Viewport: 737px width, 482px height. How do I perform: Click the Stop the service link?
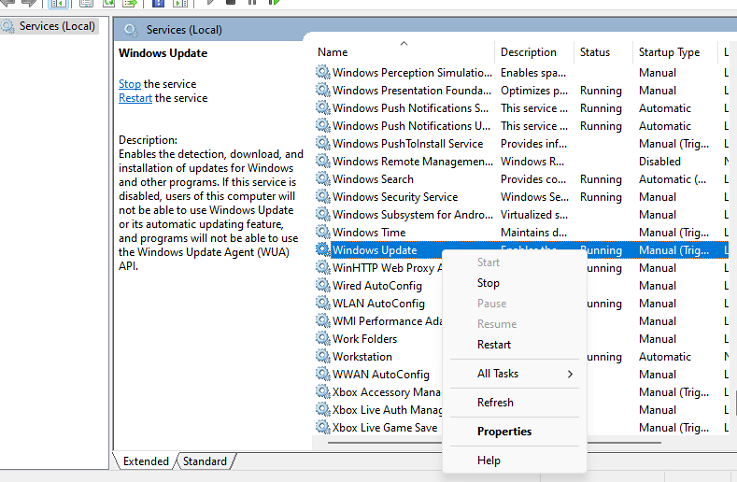pyautogui.click(x=129, y=84)
